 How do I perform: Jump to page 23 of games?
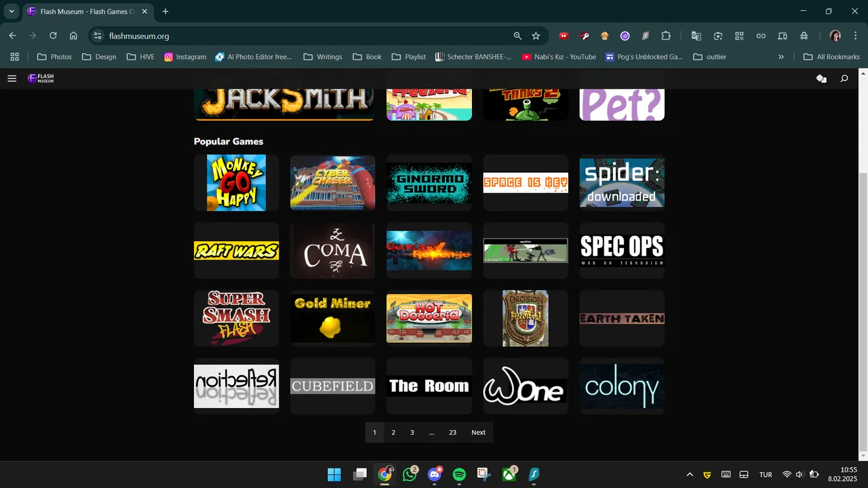453,432
